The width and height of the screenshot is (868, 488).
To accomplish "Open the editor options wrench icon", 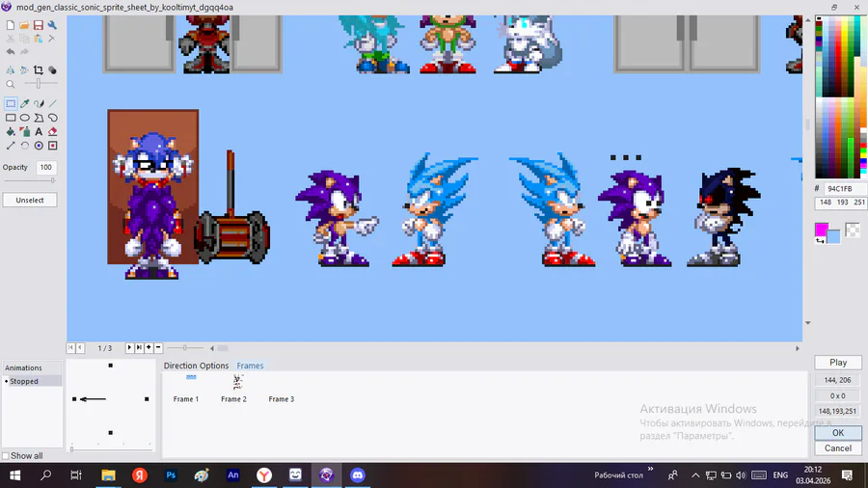I will (52, 25).
